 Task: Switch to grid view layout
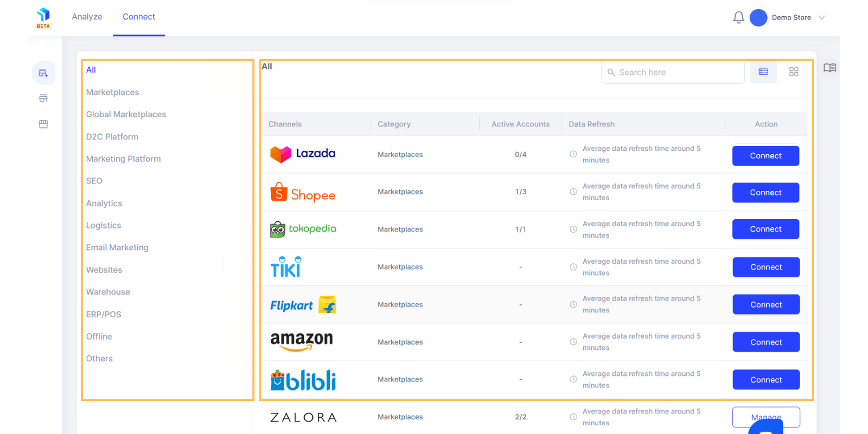(x=794, y=72)
